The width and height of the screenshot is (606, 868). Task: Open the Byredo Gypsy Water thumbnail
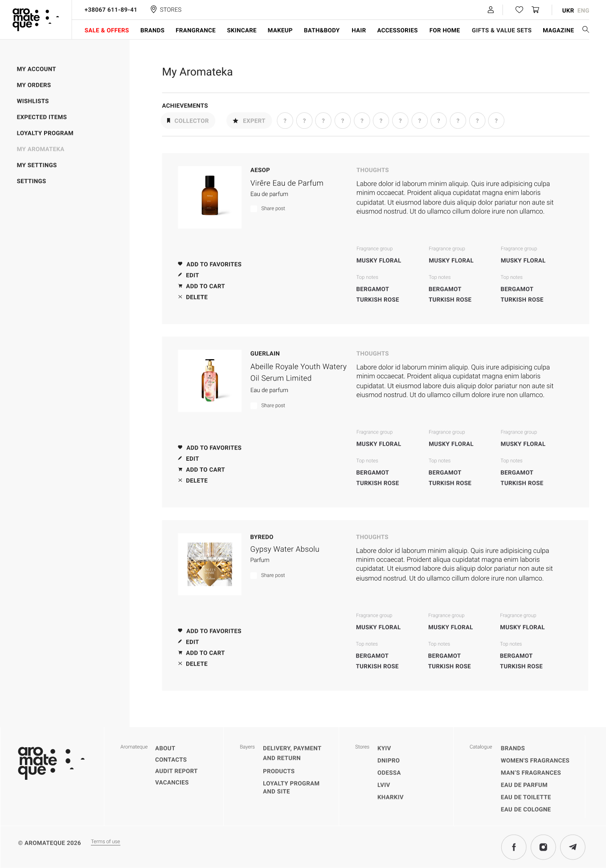(x=210, y=564)
